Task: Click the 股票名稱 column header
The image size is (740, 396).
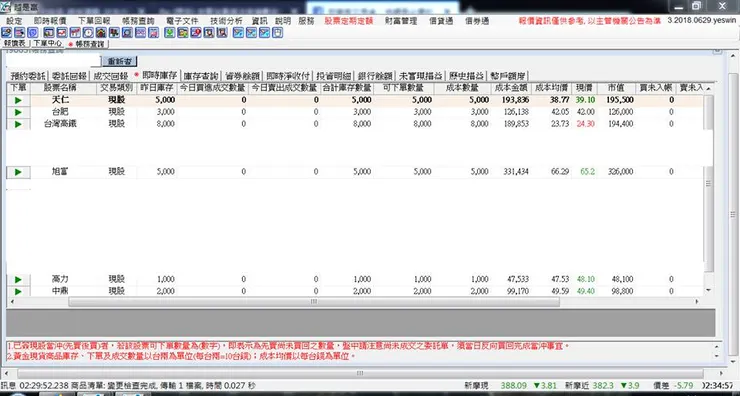Action: pos(63,88)
